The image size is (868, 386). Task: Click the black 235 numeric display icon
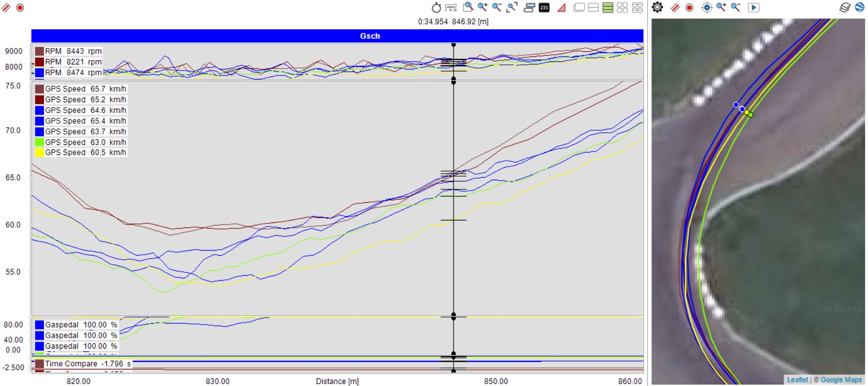tap(544, 8)
